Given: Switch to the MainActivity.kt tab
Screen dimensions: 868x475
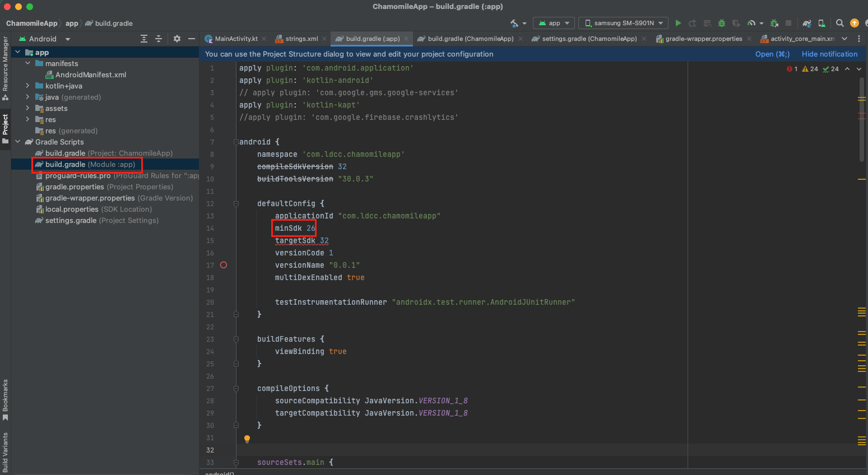Looking at the screenshot, I should coord(235,39).
